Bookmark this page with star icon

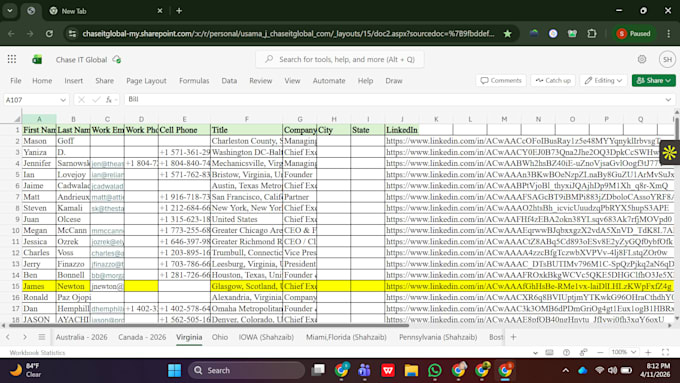(x=507, y=33)
